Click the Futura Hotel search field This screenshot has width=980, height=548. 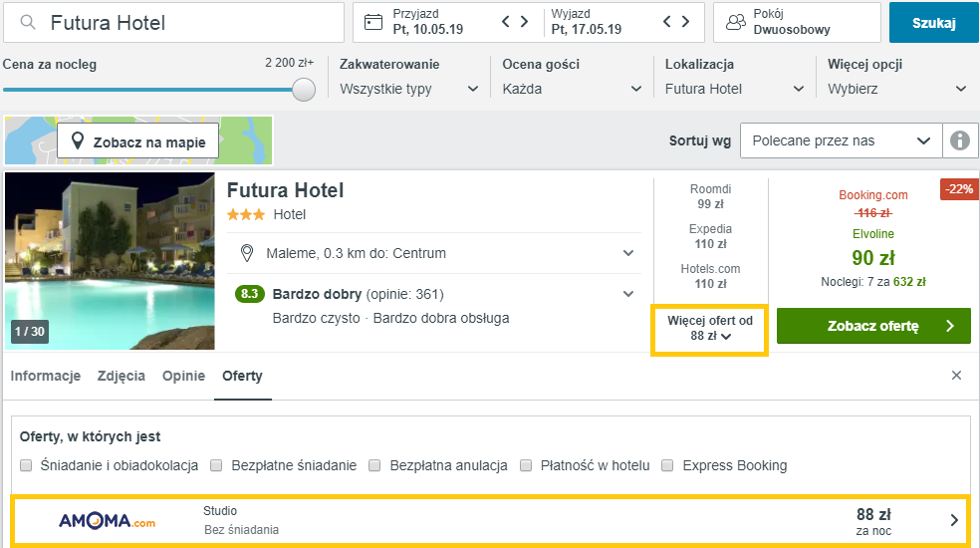[x=173, y=23]
